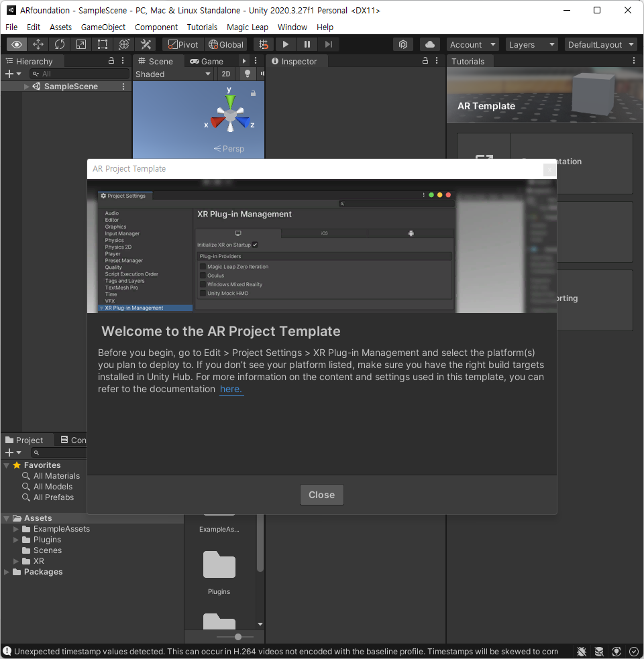Expand the XR folder
This screenshot has width=644, height=659.
pyautogui.click(x=16, y=561)
